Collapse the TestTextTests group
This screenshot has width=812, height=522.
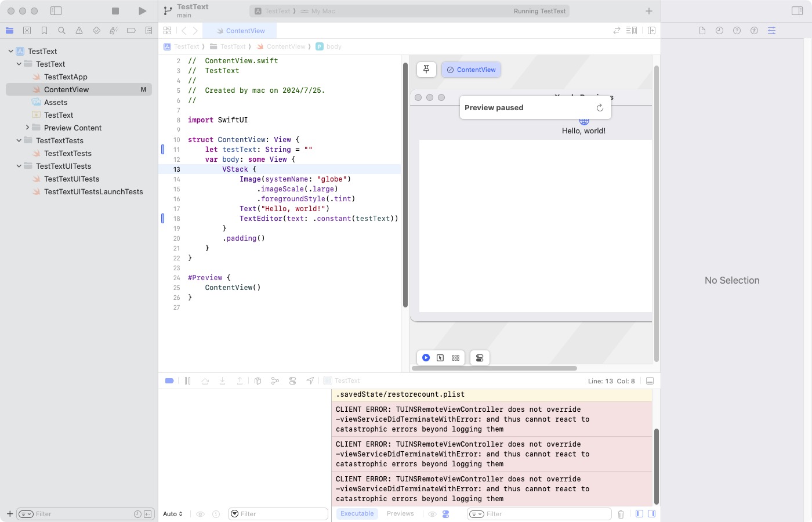tap(19, 140)
